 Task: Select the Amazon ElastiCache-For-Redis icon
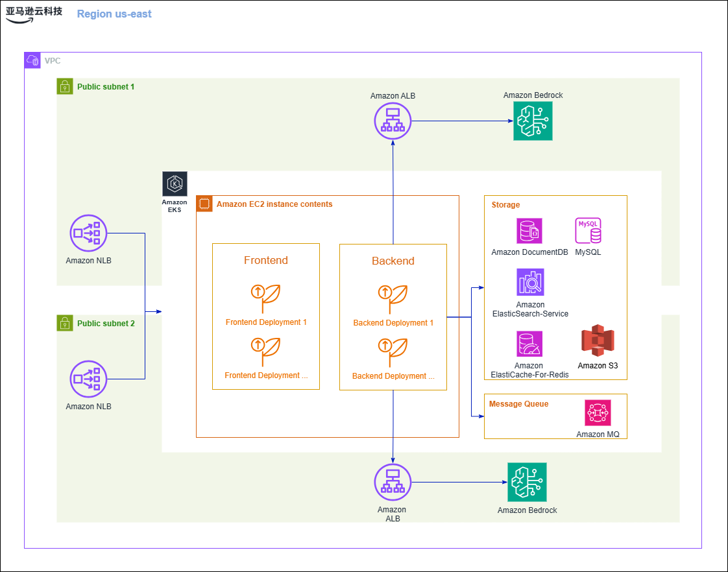529,344
